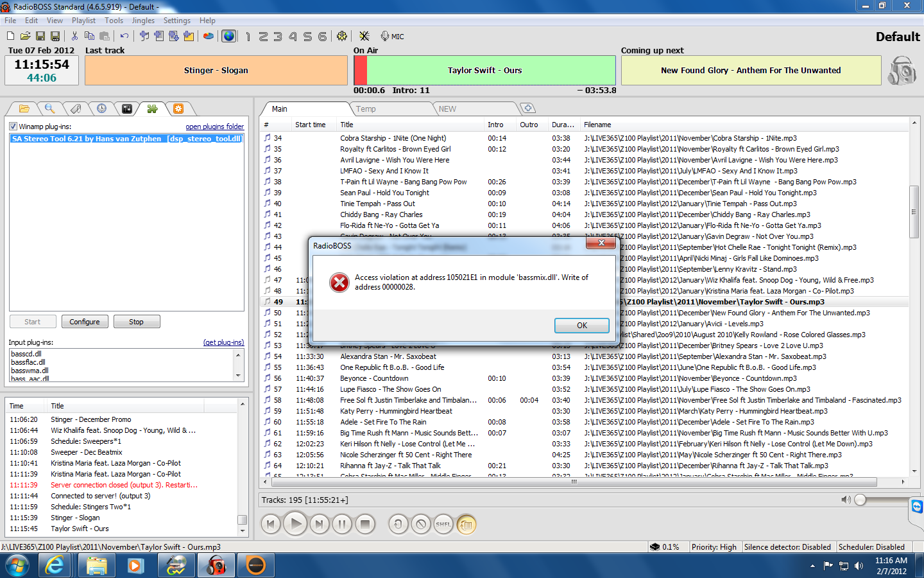Select SA Stereo Tool plugin entry
The width and height of the screenshot is (924, 578).
126,139
